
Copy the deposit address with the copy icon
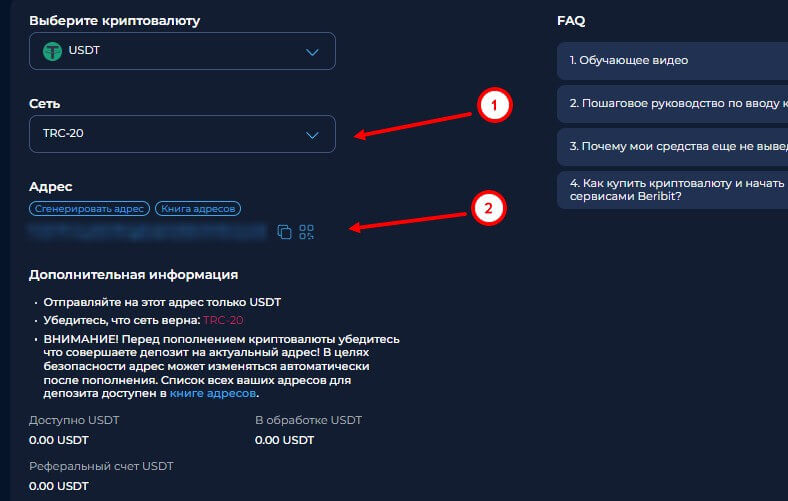click(284, 232)
